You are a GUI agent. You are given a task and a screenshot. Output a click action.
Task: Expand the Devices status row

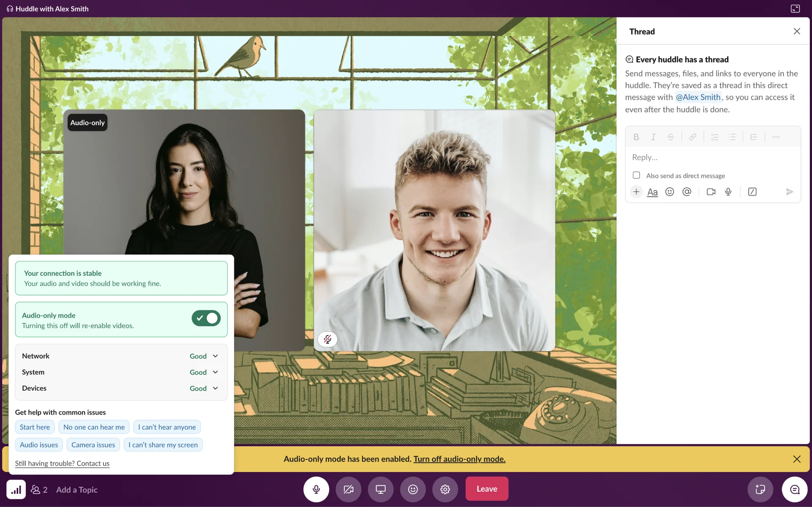[x=215, y=388]
